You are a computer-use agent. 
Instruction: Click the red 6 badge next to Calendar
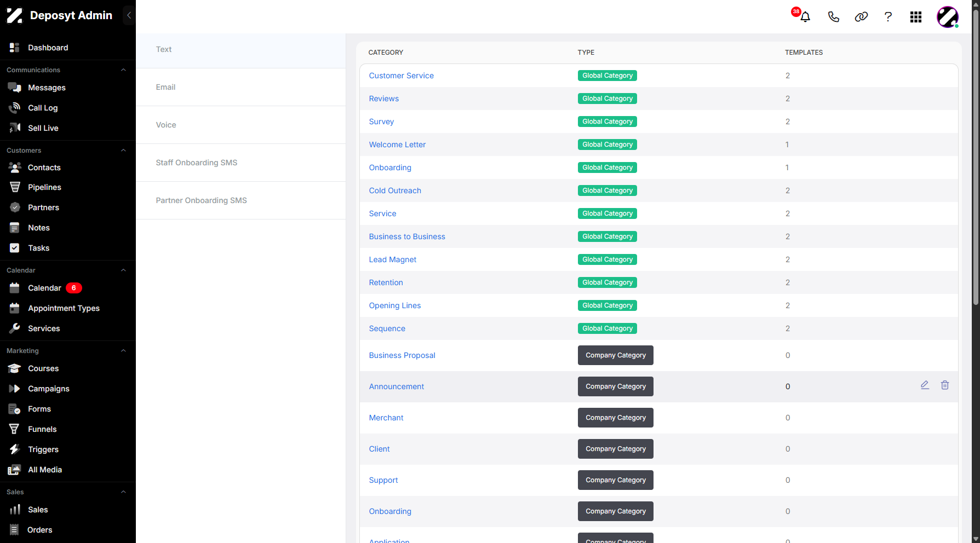pyautogui.click(x=74, y=288)
